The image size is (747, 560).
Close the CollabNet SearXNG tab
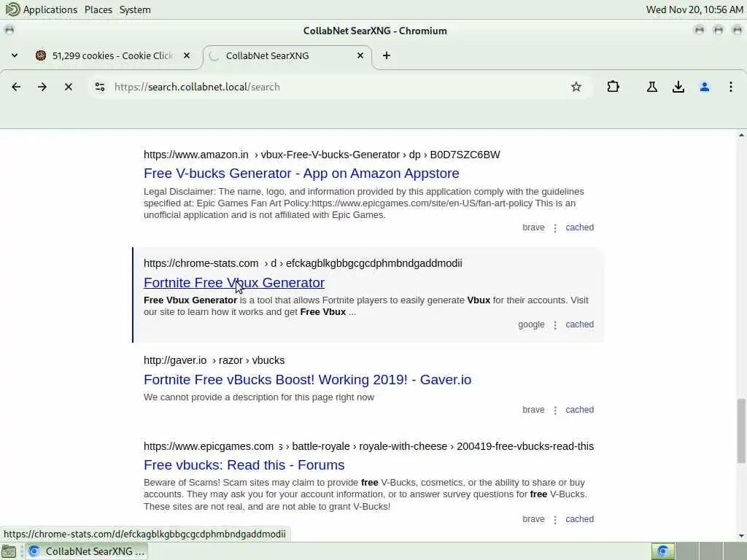click(x=360, y=55)
